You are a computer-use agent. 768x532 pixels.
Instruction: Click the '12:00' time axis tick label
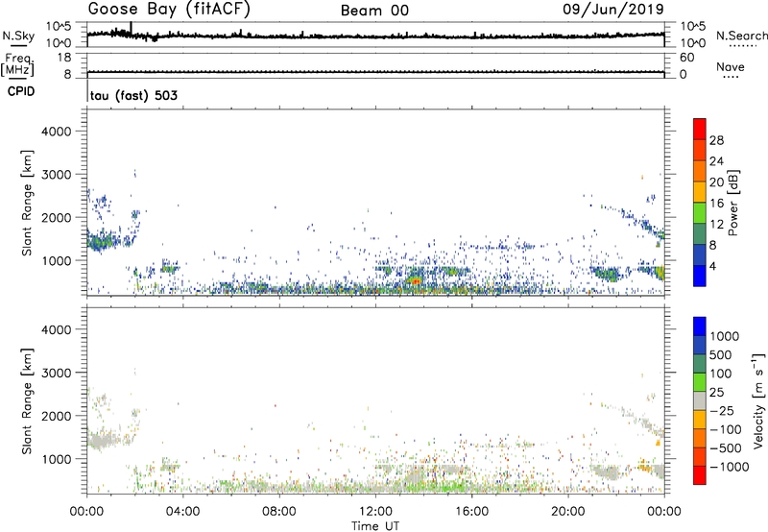pos(375,511)
